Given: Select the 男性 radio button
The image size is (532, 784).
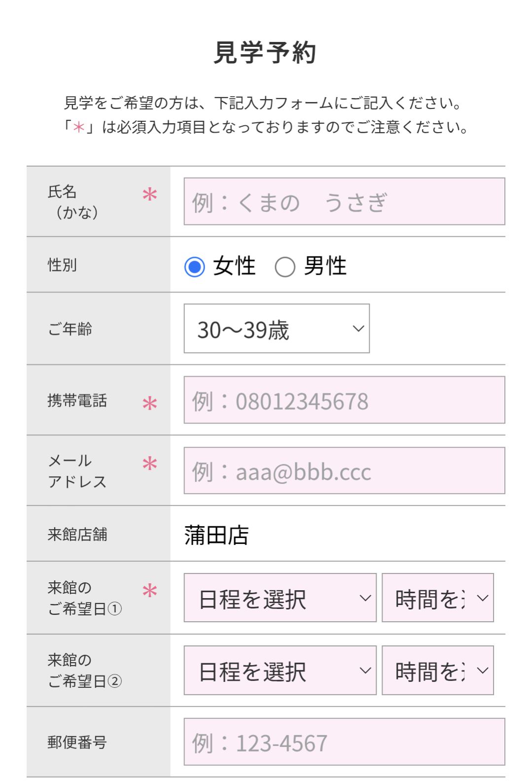Looking at the screenshot, I should tap(285, 267).
